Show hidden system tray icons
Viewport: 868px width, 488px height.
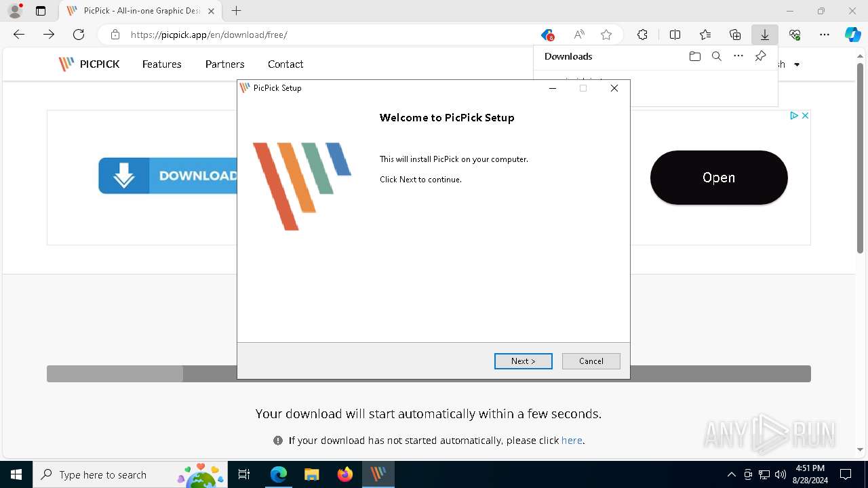coord(731,474)
